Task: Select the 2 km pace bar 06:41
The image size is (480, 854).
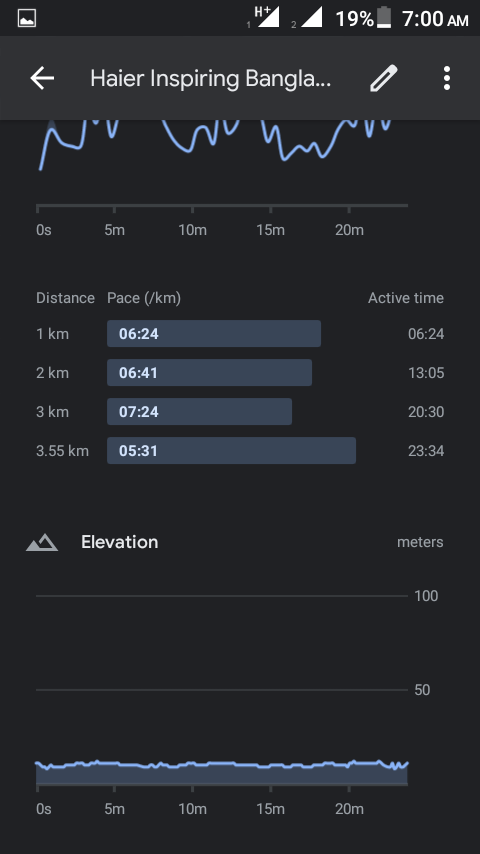Action: click(x=209, y=373)
